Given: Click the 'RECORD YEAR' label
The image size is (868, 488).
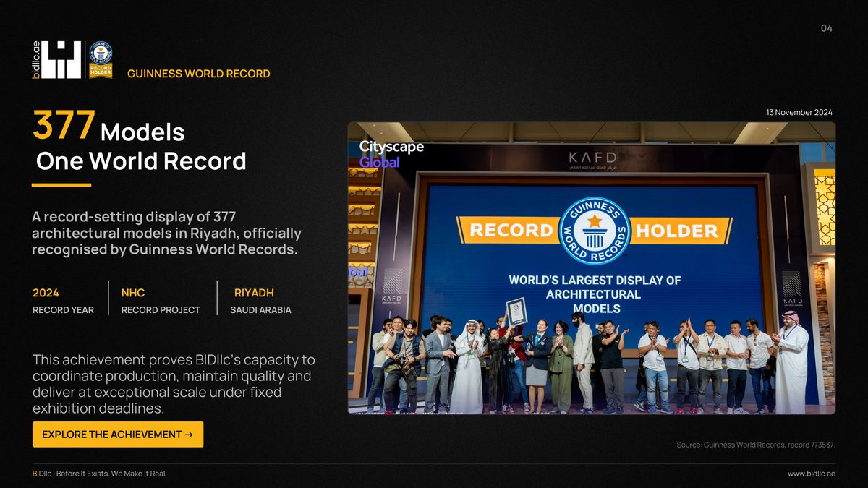Looking at the screenshot, I should click(63, 310).
